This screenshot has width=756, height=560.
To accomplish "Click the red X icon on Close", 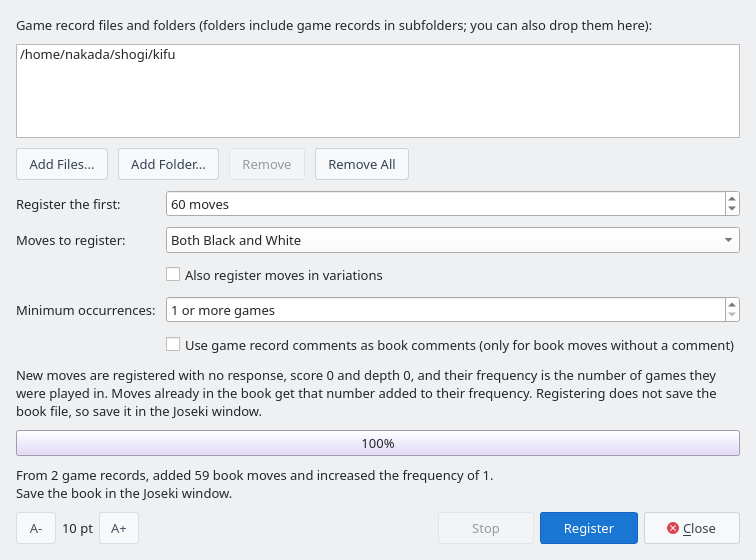I will [x=673, y=528].
